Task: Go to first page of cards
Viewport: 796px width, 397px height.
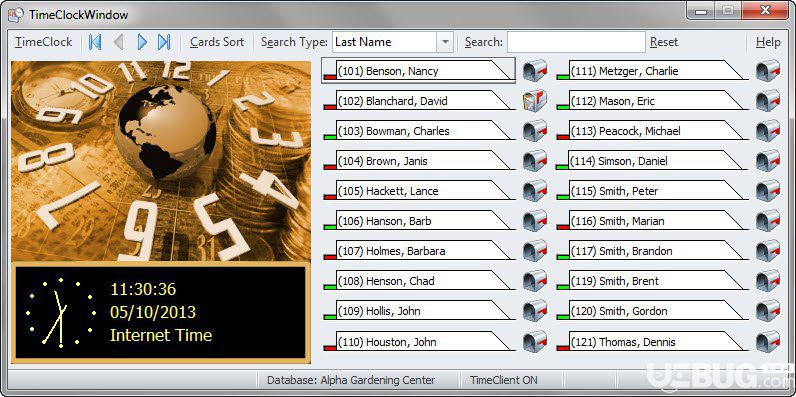Action: 95,42
